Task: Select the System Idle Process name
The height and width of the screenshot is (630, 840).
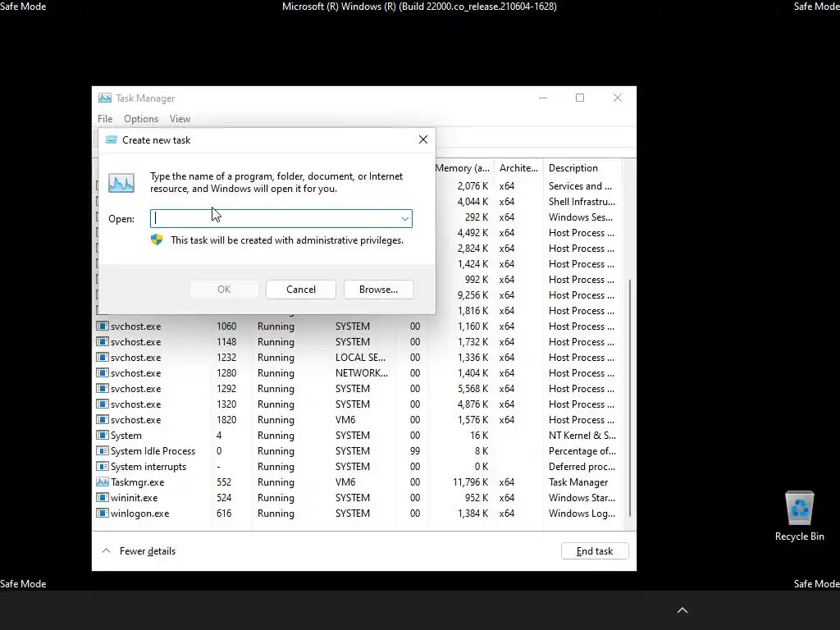Action: pos(153,451)
